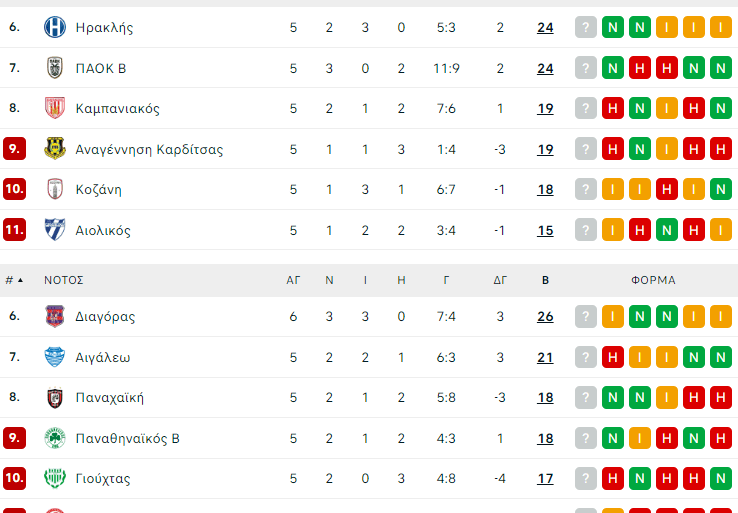Sort the table by ΔΓ goal difference
The width and height of the screenshot is (738, 513).
500,280
